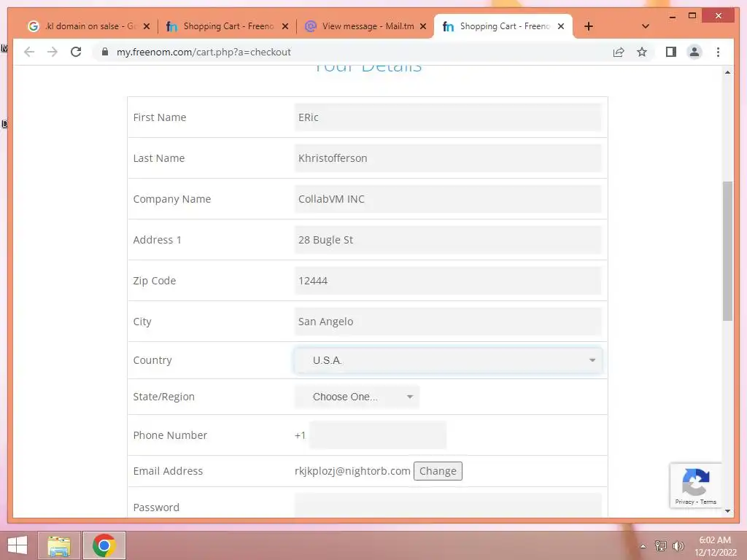Click the Country label text

(x=152, y=360)
